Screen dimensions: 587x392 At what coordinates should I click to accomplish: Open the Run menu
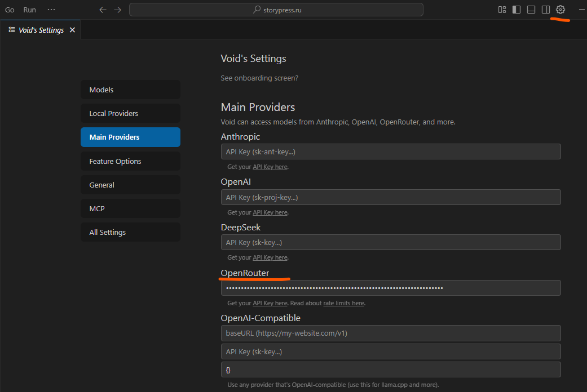click(29, 10)
